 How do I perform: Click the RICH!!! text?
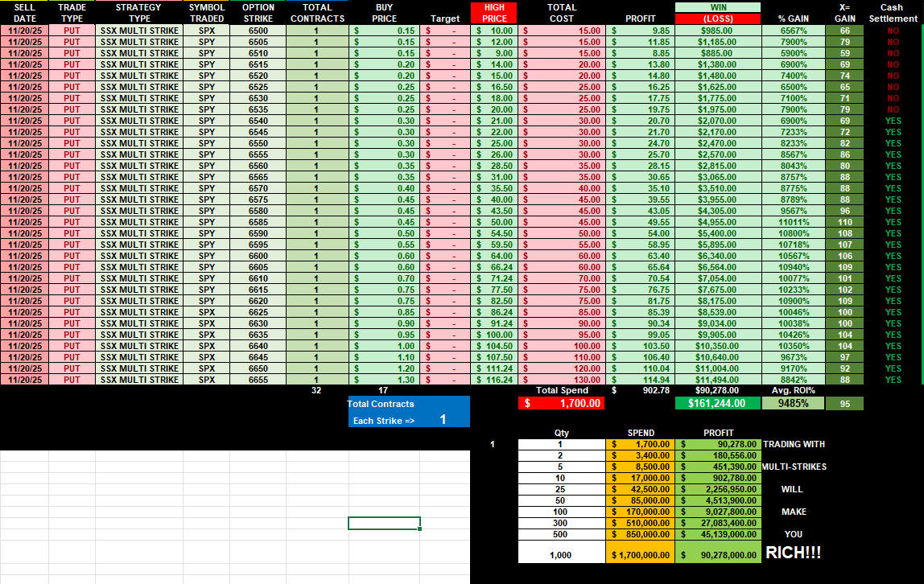(x=794, y=553)
